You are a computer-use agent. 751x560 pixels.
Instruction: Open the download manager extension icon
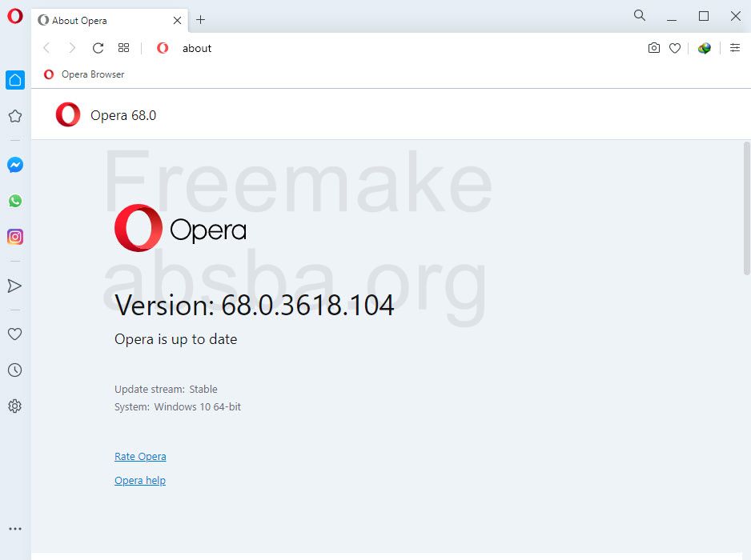(x=704, y=48)
